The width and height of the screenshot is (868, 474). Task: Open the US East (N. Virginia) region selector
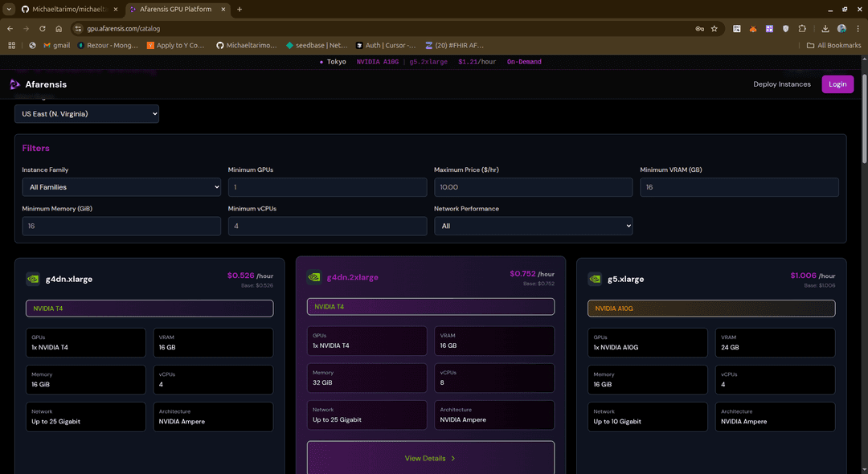coord(86,113)
